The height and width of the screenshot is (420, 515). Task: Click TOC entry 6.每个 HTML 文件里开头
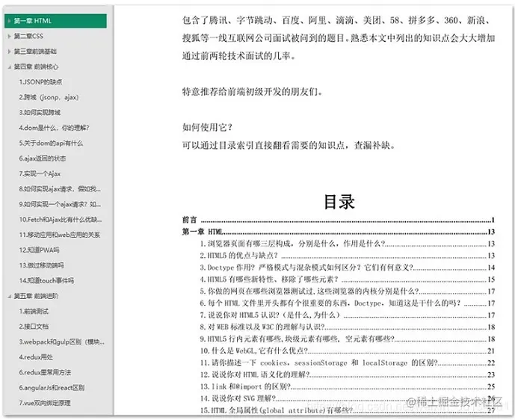[348, 303]
